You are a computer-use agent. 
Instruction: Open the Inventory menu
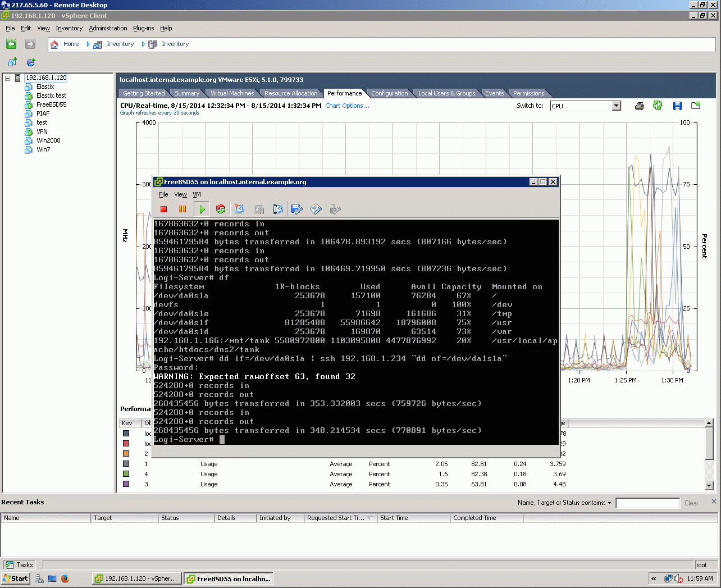point(69,28)
